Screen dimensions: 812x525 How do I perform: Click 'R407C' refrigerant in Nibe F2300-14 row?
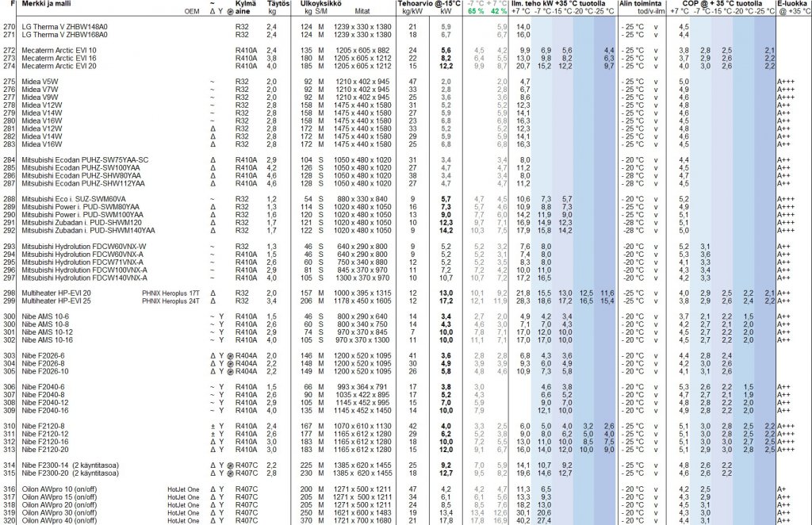tap(246, 466)
